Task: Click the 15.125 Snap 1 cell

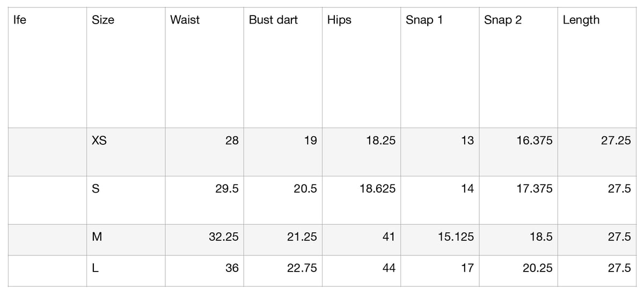Action: point(440,240)
